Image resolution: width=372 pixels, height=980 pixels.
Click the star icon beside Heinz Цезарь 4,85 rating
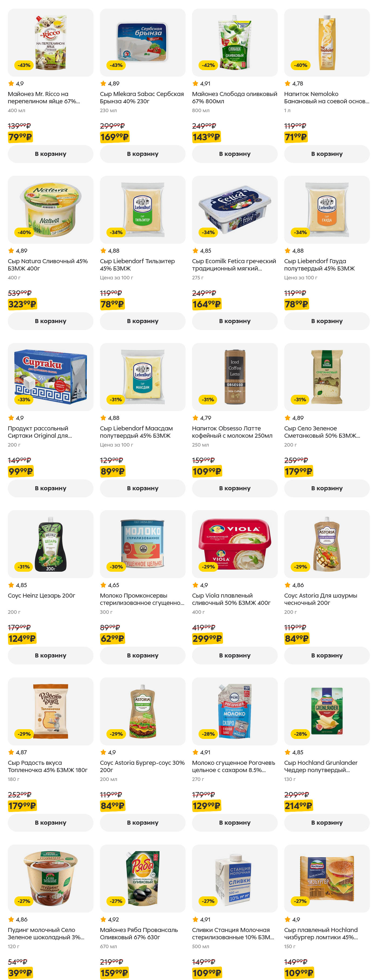(11, 585)
